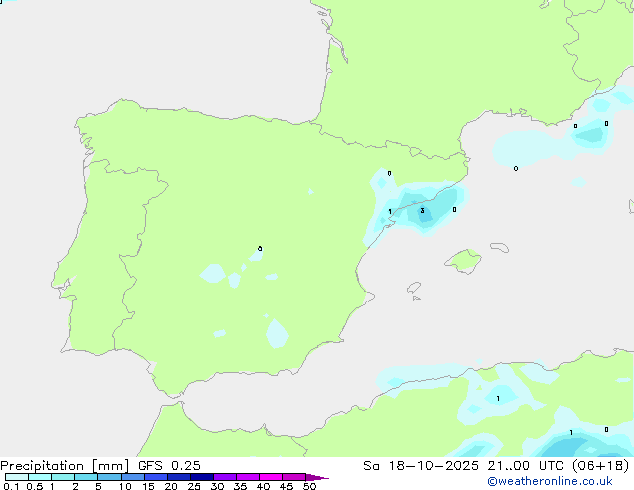Click the Mallorca island outline
This screenshot has height=490, width=634.
(463, 261)
